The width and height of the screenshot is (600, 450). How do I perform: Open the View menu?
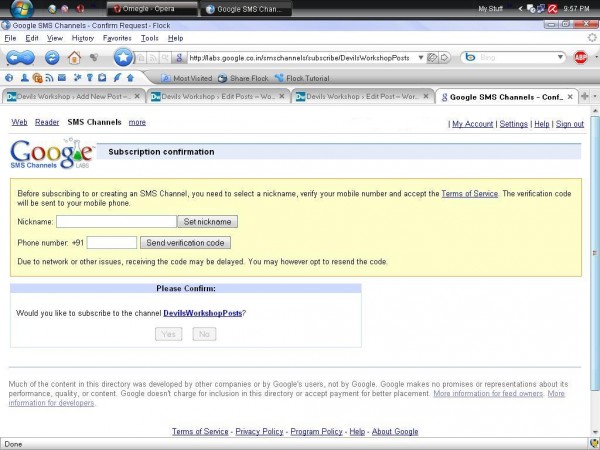click(55, 38)
